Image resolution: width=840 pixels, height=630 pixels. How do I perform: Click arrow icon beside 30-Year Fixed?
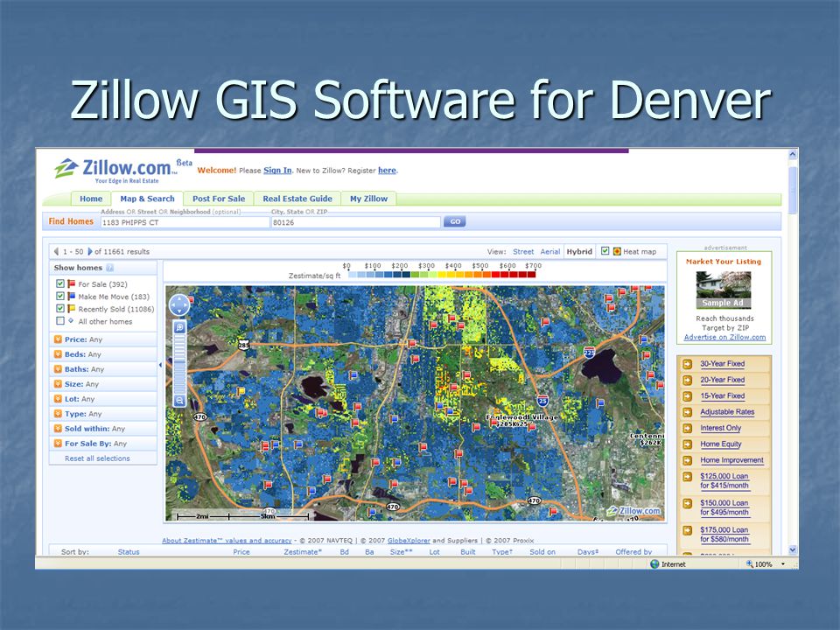[688, 364]
